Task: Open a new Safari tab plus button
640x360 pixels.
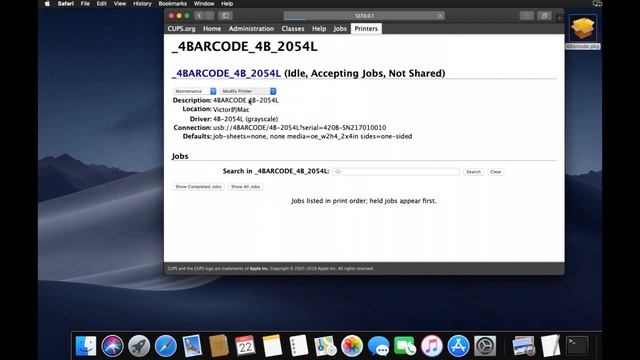Action: tap(560, 18)
